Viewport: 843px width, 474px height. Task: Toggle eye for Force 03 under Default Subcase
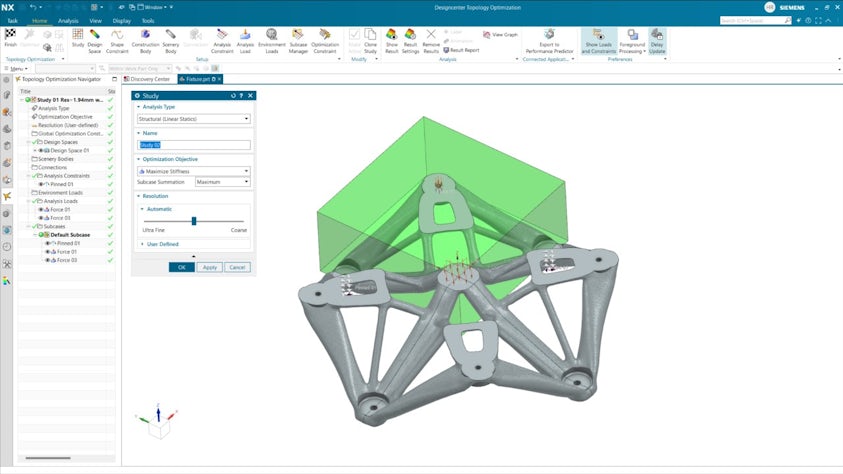point(47,260)
